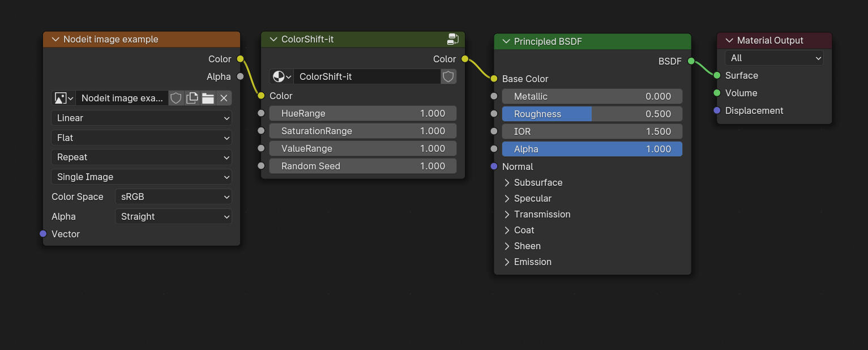Click the image browse dropdown icon
868x350 pixels.
coord(63,98)
